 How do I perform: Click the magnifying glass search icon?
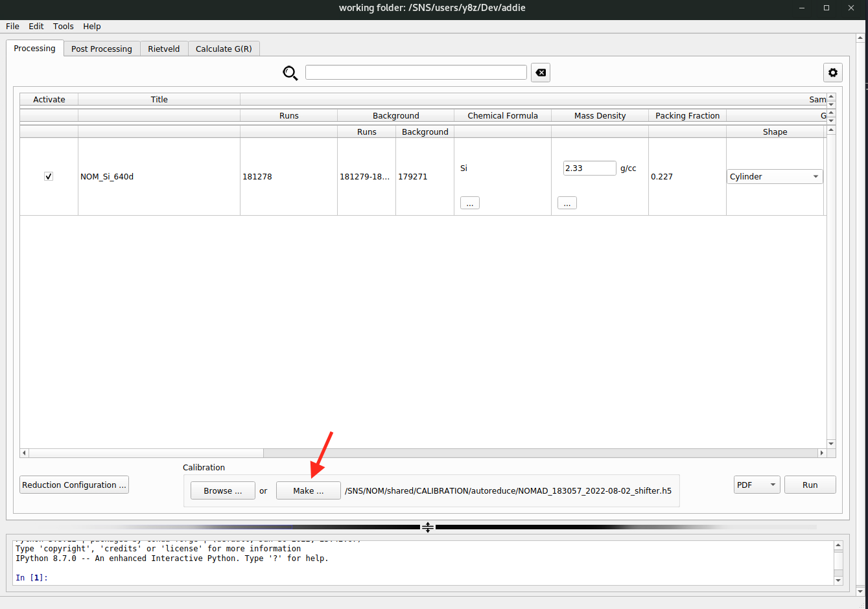click(290, 73)
